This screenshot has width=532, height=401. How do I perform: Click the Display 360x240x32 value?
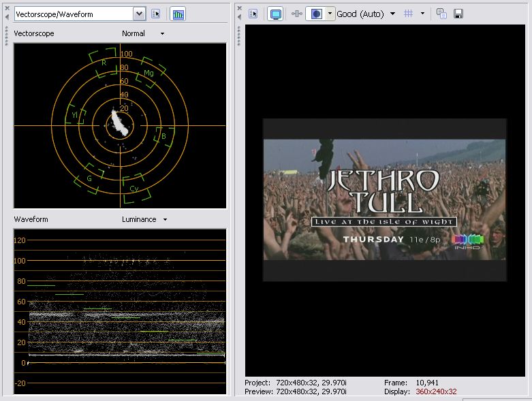tap(436, 391)
